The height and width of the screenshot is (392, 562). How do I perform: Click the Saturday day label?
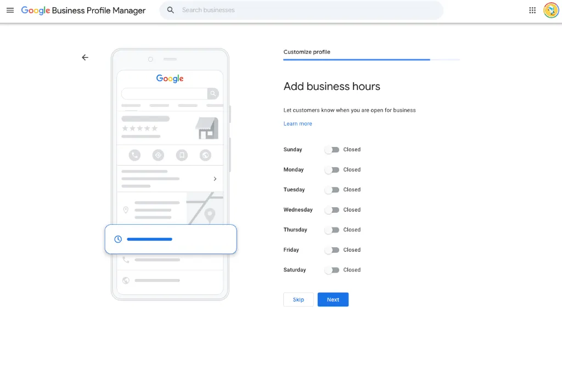(x=295, y=270)
